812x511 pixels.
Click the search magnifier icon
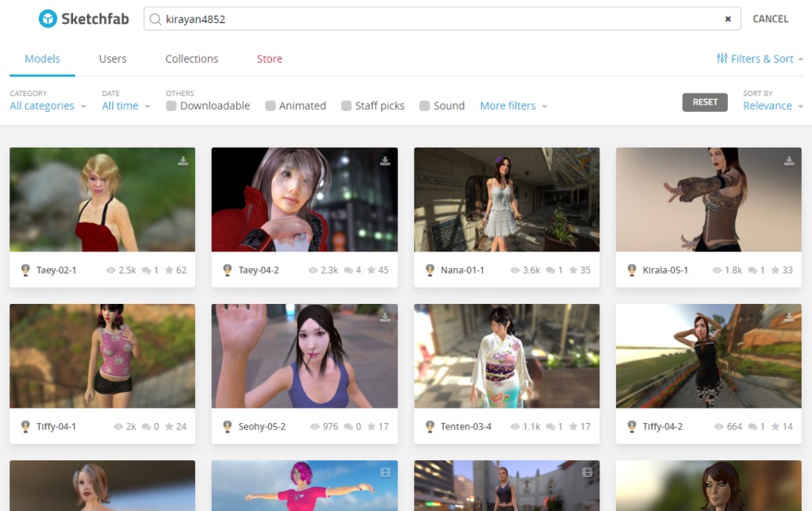click(155, 19)
